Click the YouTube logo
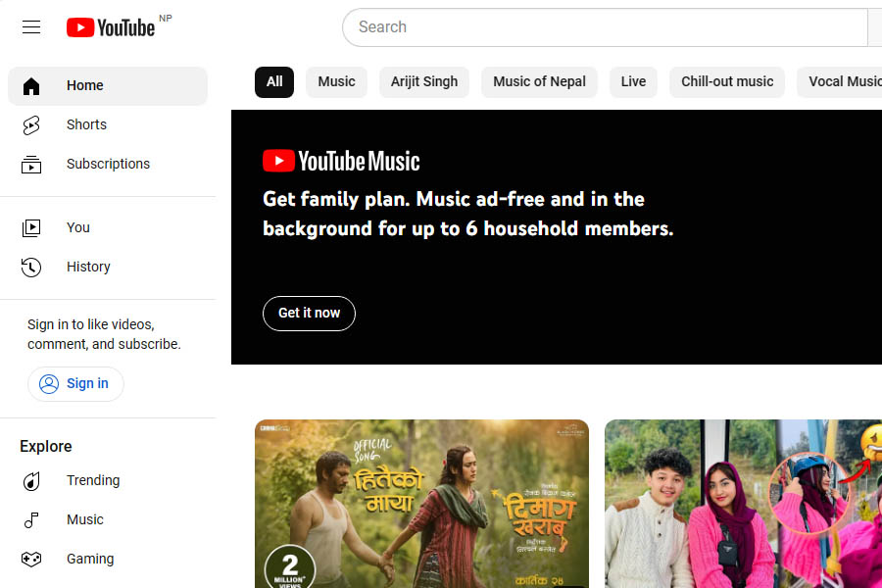The width and height of the screenshot is (882, 588). 111,27
